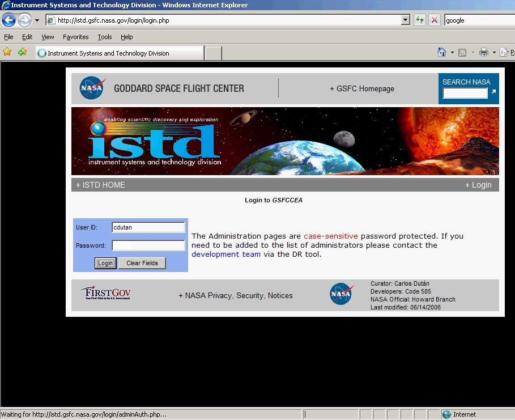Click the Internet Explorer title bar icon

point(6,5)
